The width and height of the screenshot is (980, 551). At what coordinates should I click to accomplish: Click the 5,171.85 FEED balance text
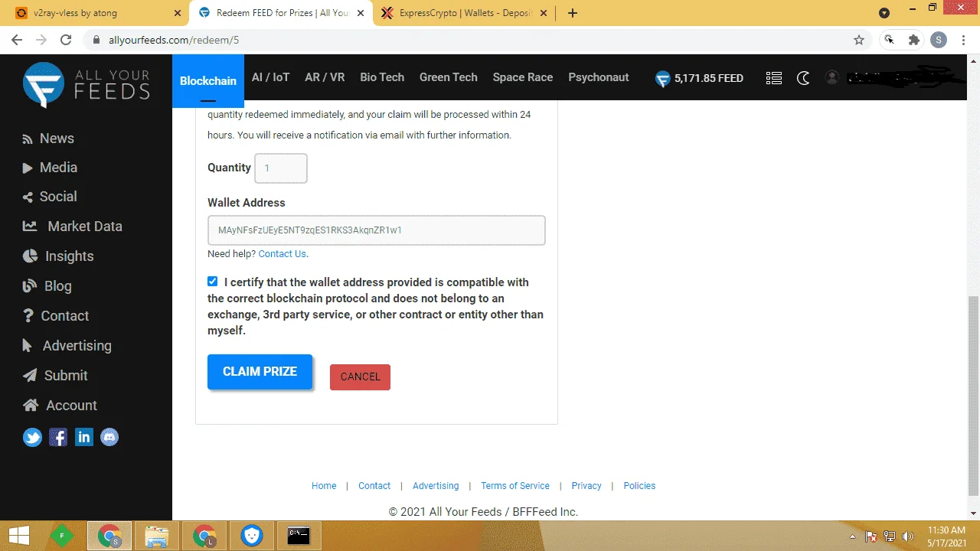[709, 78]
